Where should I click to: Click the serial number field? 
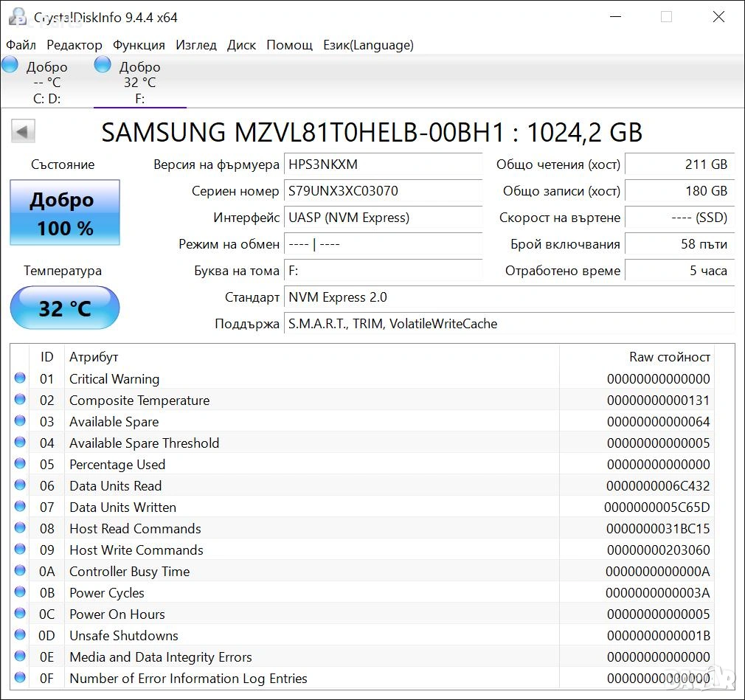point(383,191)
